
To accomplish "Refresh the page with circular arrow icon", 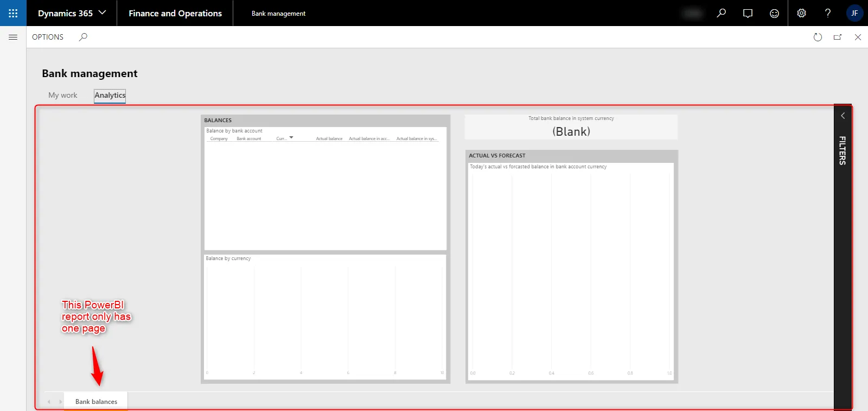I will click(818, 37).
